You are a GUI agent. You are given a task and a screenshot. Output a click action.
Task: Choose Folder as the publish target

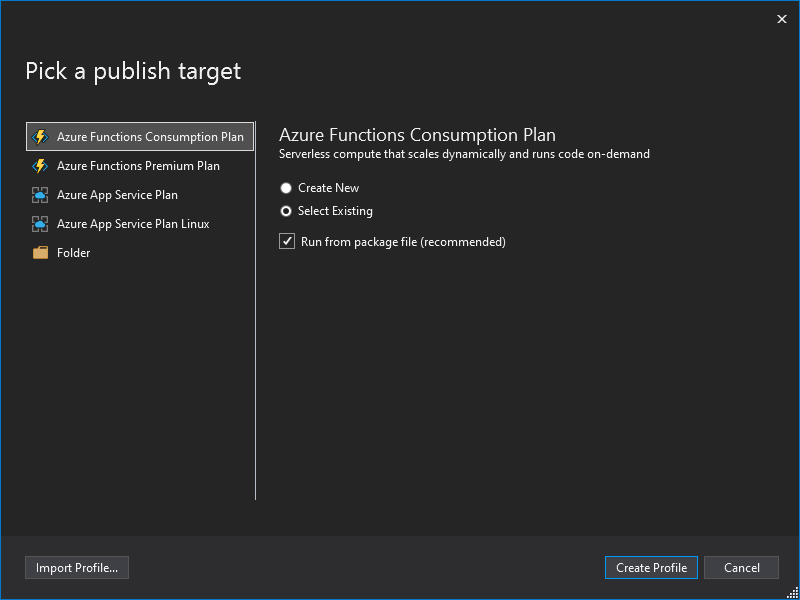click(x=74, y=253)
